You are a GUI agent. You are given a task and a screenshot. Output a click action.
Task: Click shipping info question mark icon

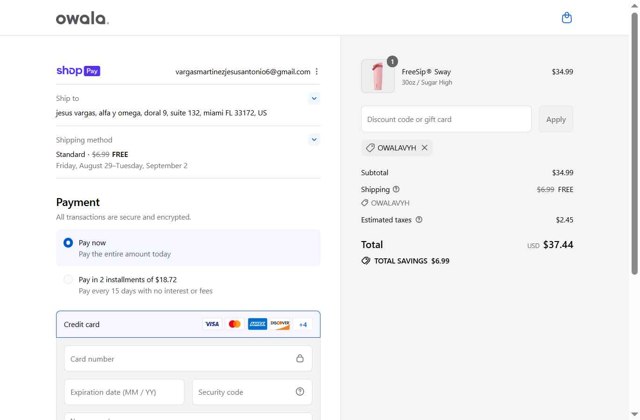tap(396, 189)
